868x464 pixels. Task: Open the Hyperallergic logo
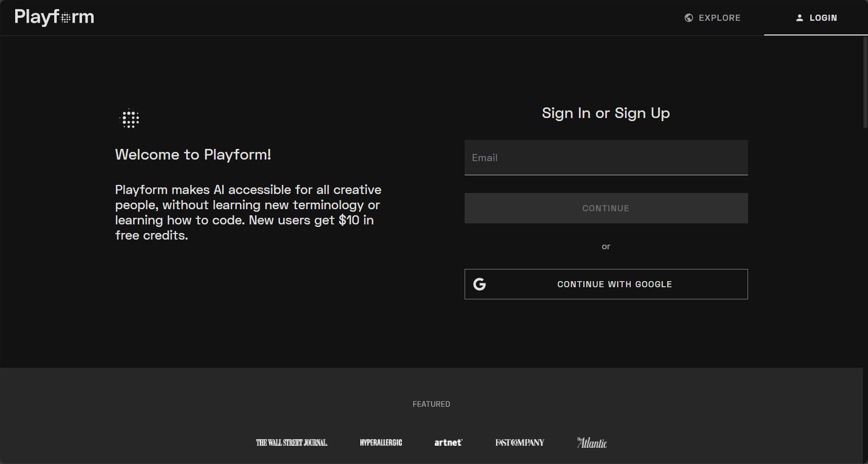click(381, 443)
